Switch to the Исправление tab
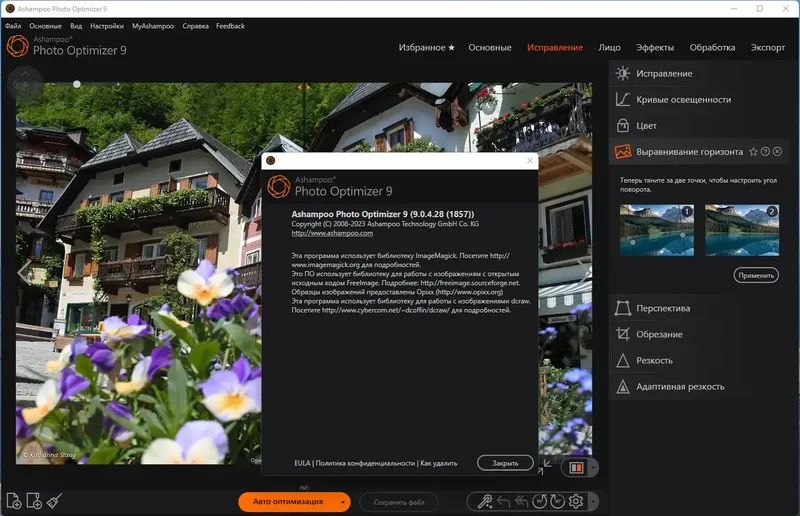The width and height of the screenshot is (800, 516). [555, 47]
